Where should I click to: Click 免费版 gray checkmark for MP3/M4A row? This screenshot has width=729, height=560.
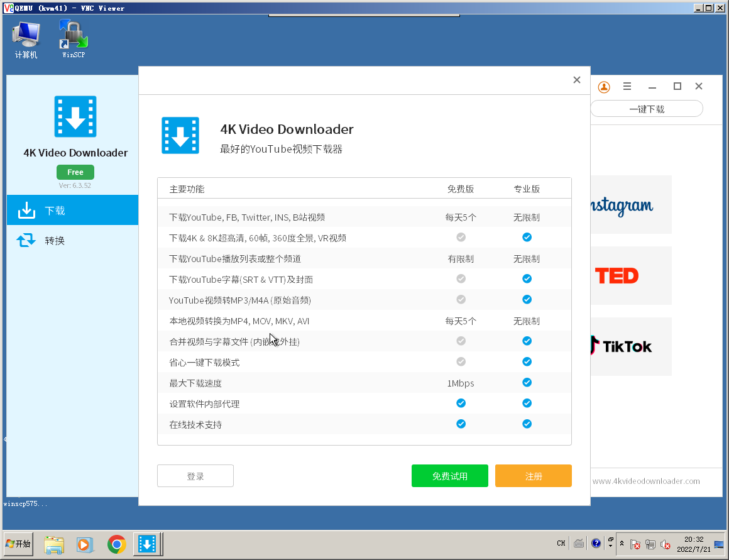click(x=461, y=300)
